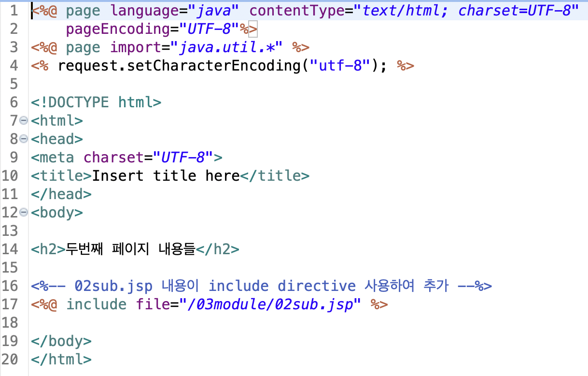Click the opening <h2> tag on line 14
588x376 pixels.
pos(49,249)
